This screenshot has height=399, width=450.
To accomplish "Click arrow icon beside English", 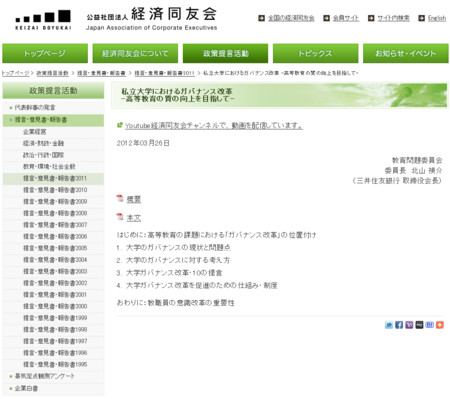I will point(422,18).
